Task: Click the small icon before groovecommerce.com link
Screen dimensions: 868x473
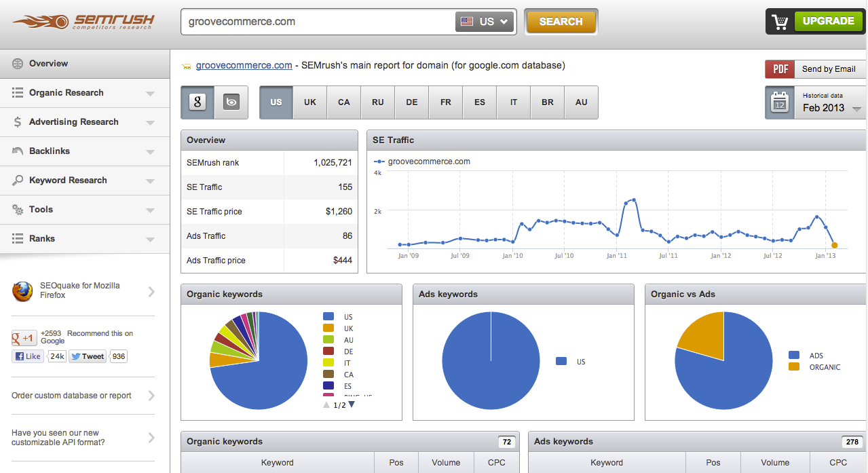Action: pos(186,67)
